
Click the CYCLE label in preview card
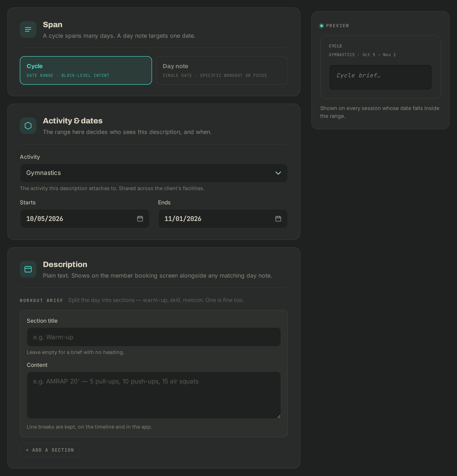[x=335, y=46]
